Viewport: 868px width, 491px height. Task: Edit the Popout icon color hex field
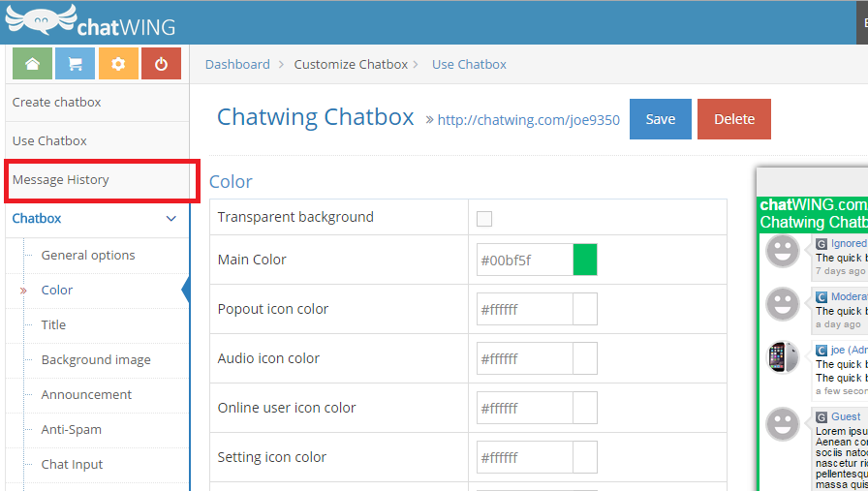[525, 309]
